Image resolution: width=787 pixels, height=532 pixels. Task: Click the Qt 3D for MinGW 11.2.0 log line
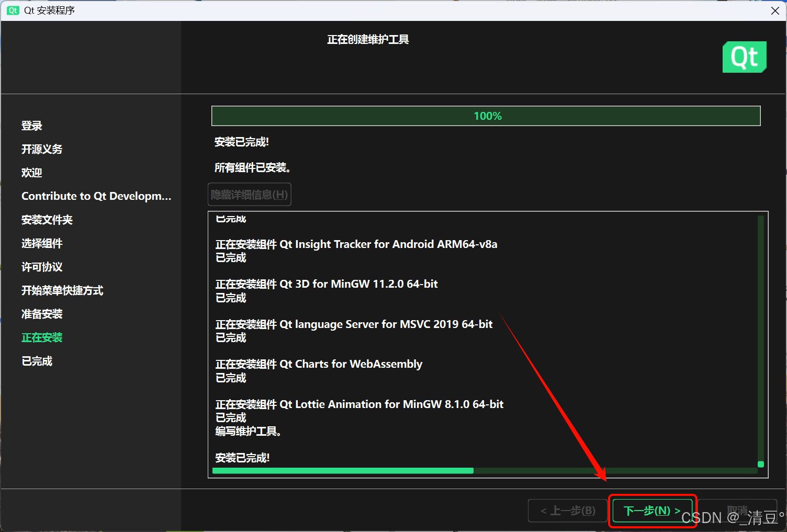point(327,284)
